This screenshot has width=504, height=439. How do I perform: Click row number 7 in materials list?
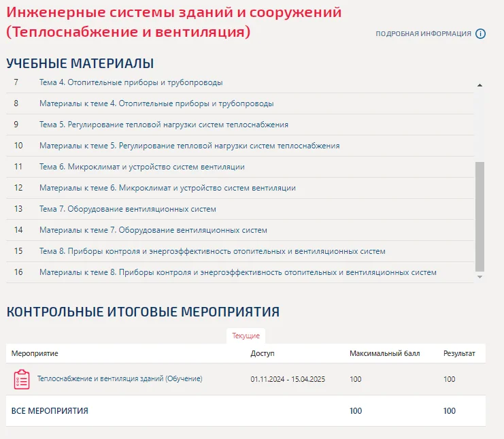pyautogui.click(x=16, y=82)
